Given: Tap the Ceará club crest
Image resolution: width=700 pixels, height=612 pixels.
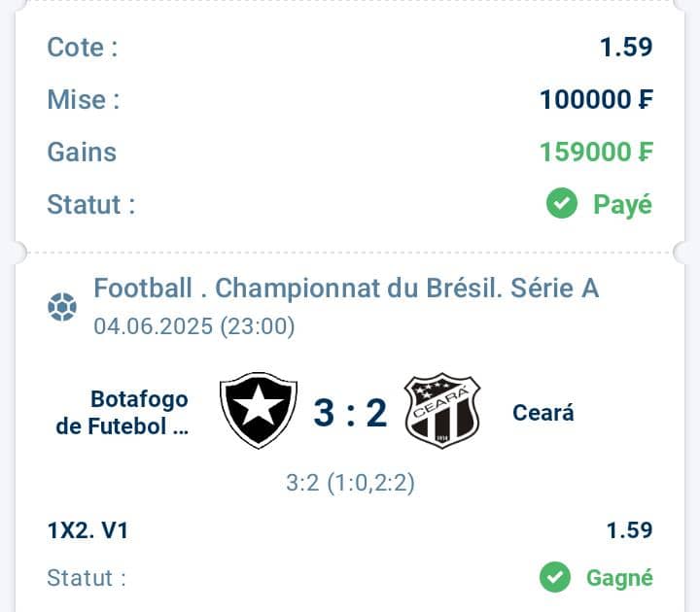Looking at the screenshot, I should (x=442, y=410).
